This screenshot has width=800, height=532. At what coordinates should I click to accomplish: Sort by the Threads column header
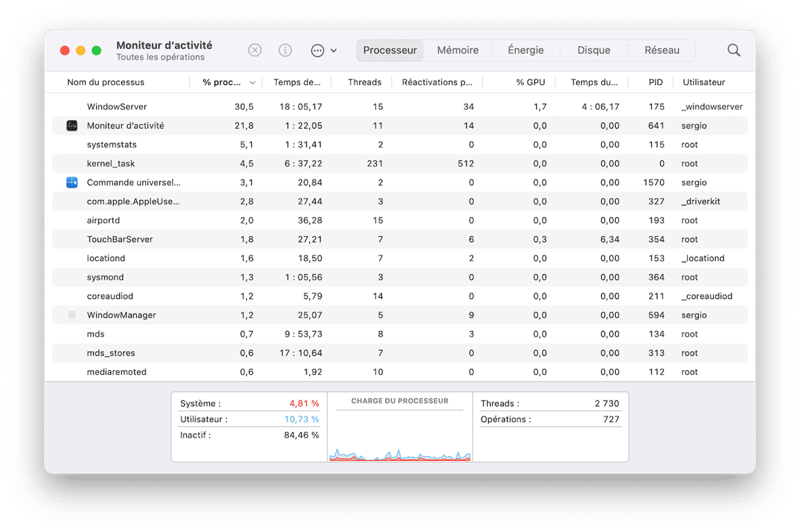pyautogui.click(x=364, y=83)
